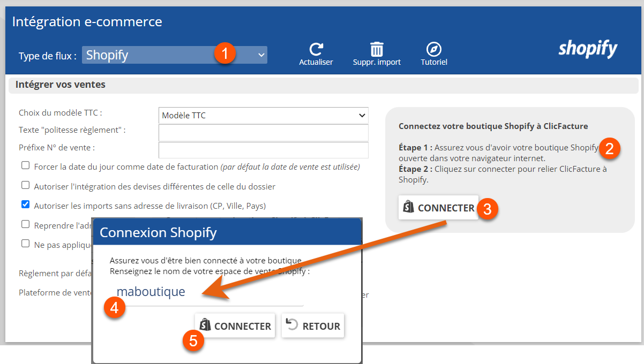
Task: Click the Connexion Shopify dialog title
Action: (x=158, y=232)
